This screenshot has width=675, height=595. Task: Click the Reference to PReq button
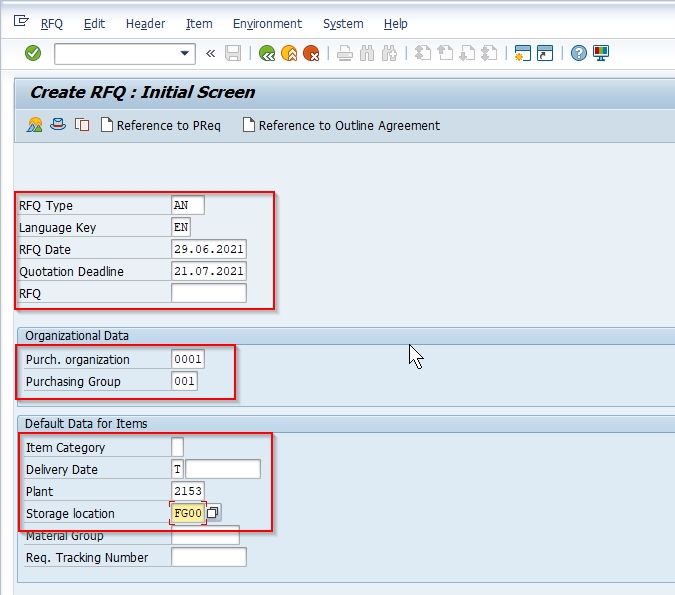coord(161,125)
